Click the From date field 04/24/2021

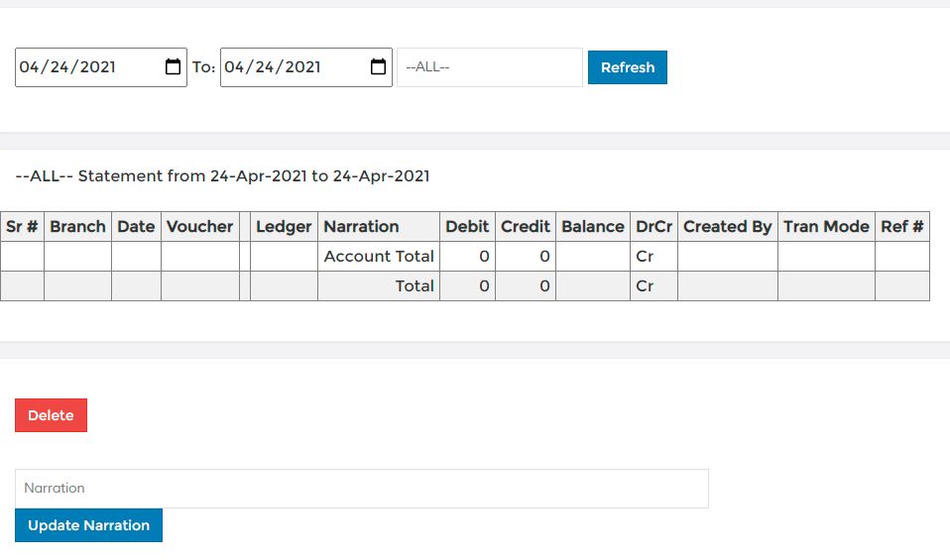(101, 67)
